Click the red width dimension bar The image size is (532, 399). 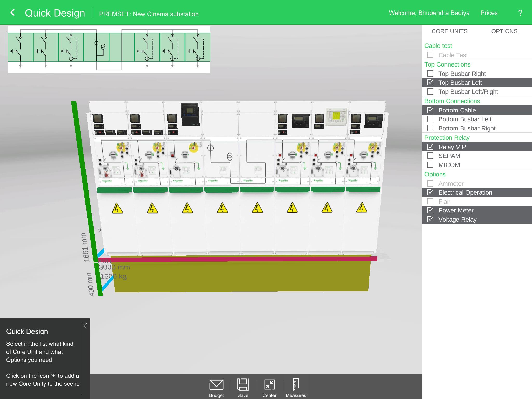coord(238,259)
